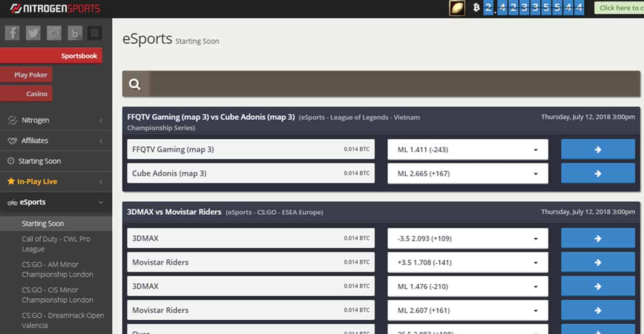Image resolution: width=644 pixels, height=334 pixels.
Task: Click the eSports Starting Soon page title
Action: click(x=171, y=39)
